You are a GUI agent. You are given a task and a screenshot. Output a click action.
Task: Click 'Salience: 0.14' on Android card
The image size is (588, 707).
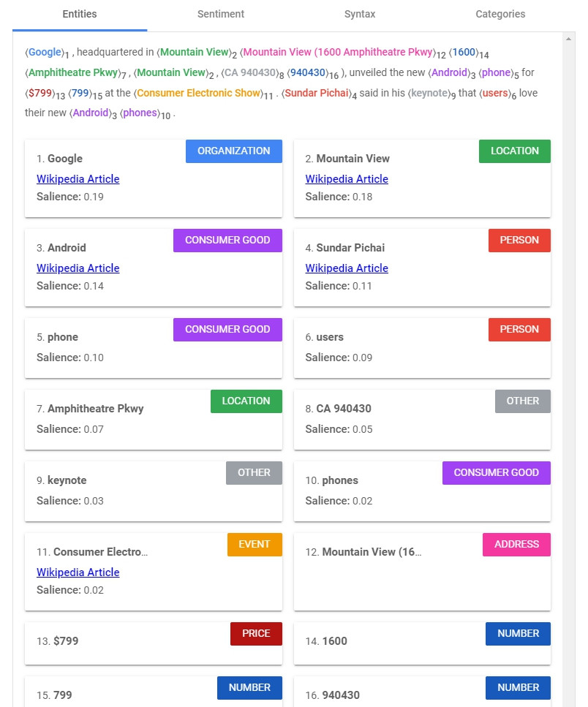70,287
